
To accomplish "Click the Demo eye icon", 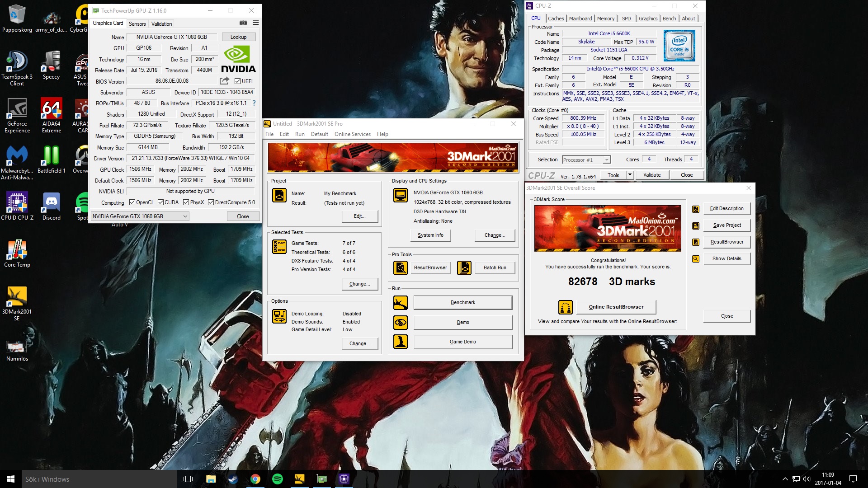I will [401, 322].
